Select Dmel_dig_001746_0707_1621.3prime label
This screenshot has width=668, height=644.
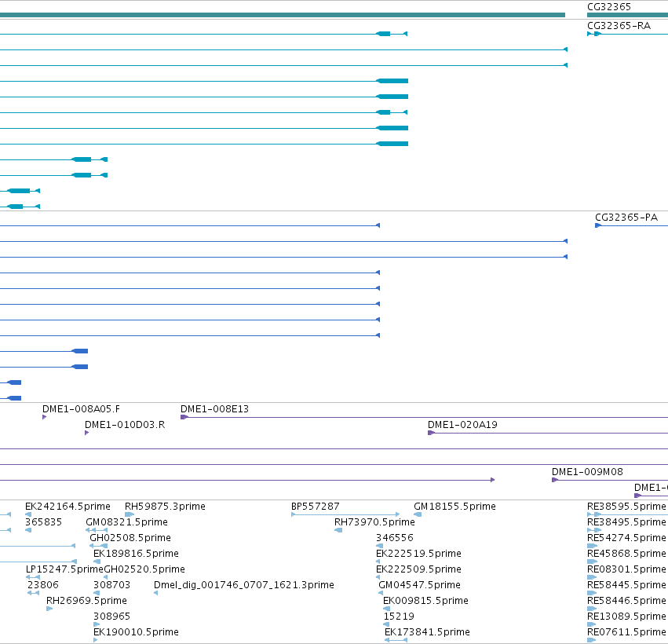click(x=243, y=585)
